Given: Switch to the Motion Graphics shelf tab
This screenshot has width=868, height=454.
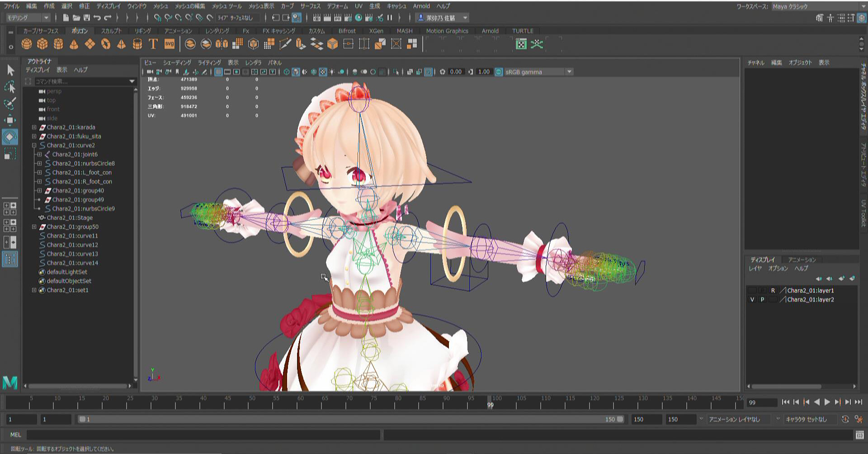Looking at the screenshot, I should pyautogui.click(x=447, y=31).
